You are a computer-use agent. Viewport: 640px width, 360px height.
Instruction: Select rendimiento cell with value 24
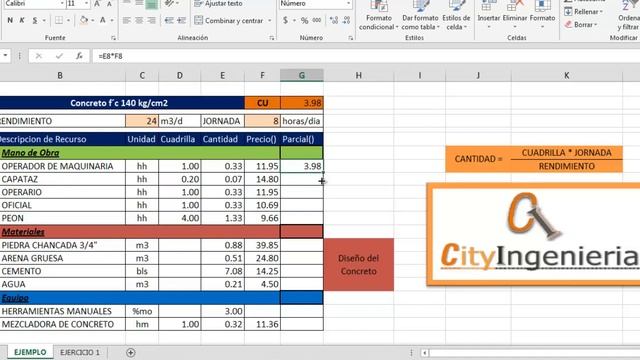pos(142,121)
